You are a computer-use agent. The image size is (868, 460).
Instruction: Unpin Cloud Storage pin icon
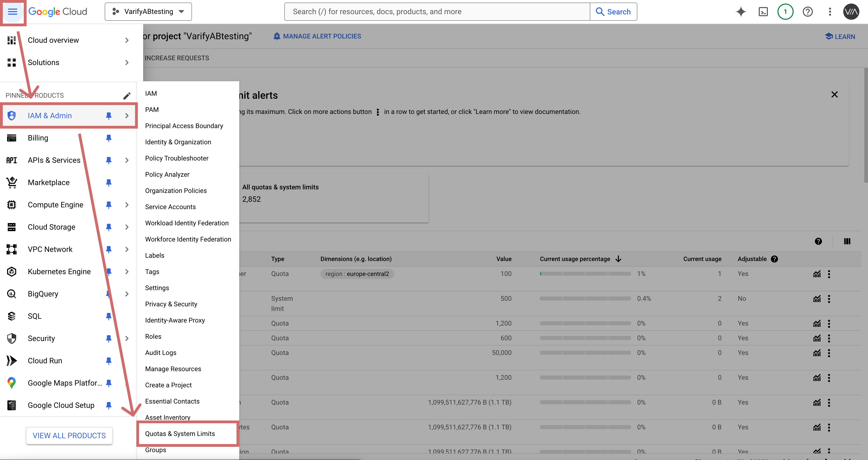coord(108,227)
